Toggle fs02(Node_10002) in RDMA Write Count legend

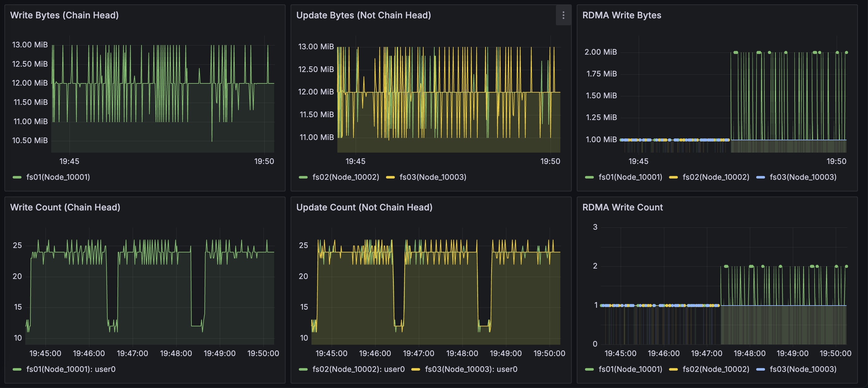(x=716, y=369)
